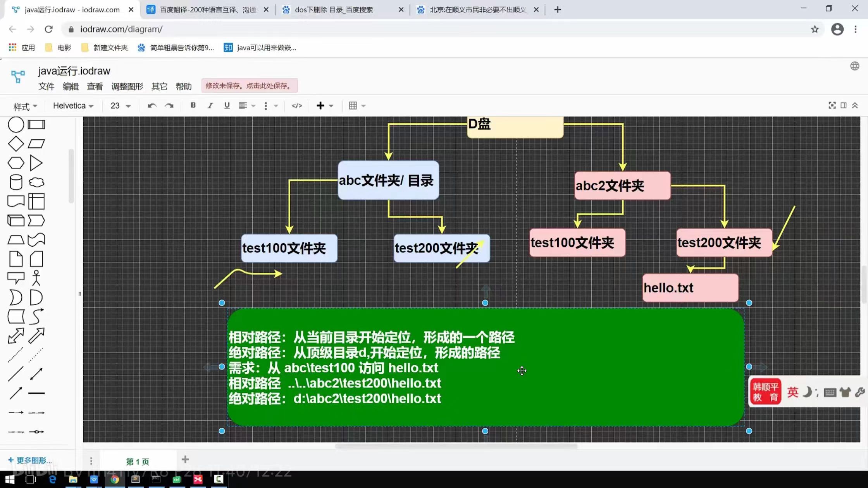
Task: Open the 文件 menu
Action: pos(46,86)
